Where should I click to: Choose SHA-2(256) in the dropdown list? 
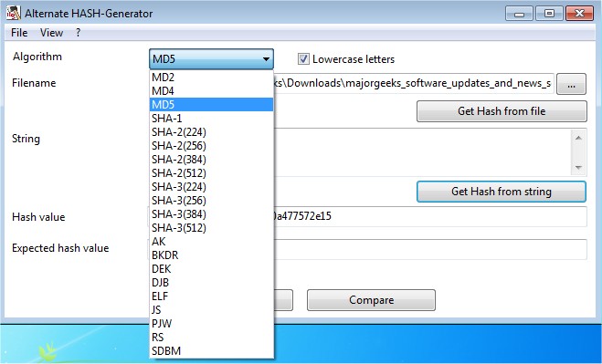click(x=211, y=146)
